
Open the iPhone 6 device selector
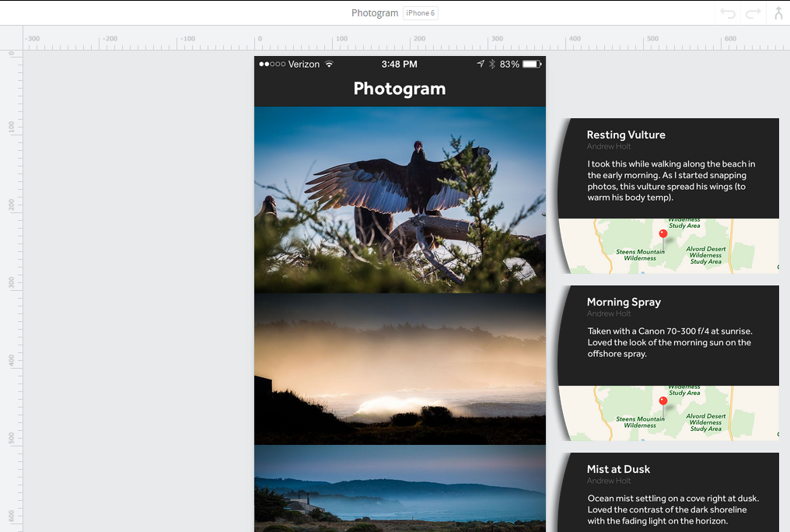coord(420,13)
